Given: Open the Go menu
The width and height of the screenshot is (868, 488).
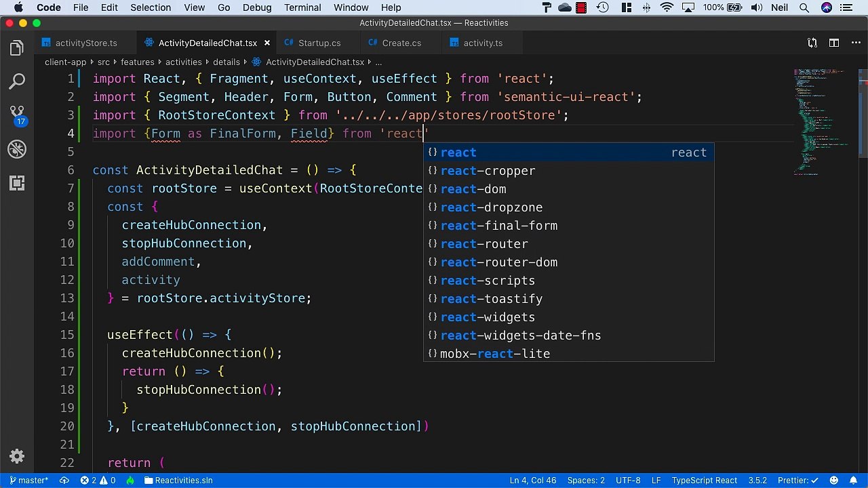Looking at the screenshot, I should tap(224, 7).
